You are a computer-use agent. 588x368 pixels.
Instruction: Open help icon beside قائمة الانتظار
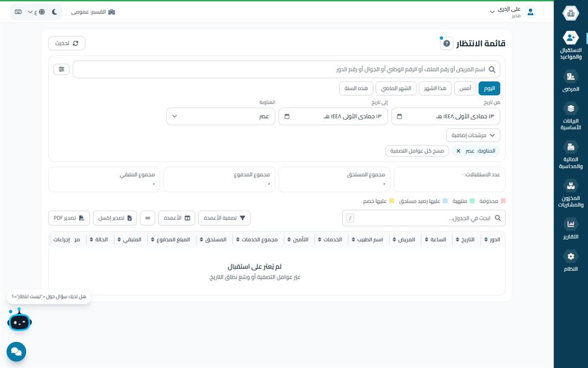pyautogui.click(x=446, y=44)
